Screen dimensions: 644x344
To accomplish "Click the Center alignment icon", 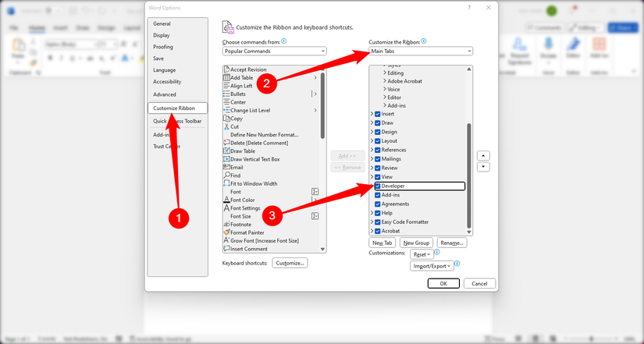I will [x=226, y=102].
